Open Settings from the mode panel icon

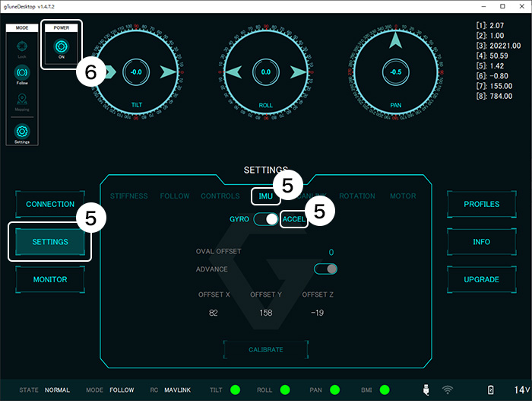point(22,130)
